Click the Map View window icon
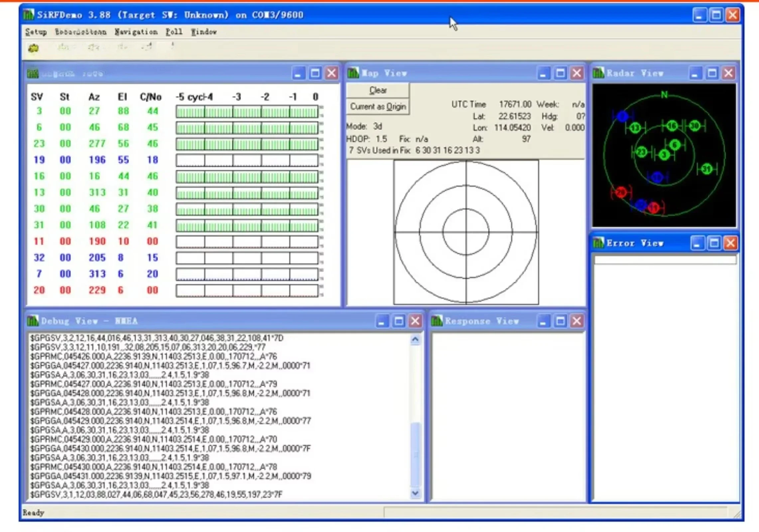Image resolution: width=759 pixels, height=532 pixels. [353, 73]
